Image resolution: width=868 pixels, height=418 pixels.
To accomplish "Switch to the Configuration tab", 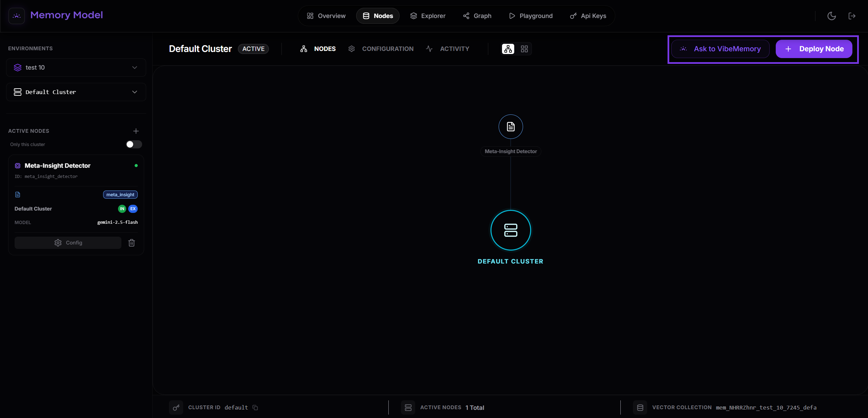I will 388,49.
